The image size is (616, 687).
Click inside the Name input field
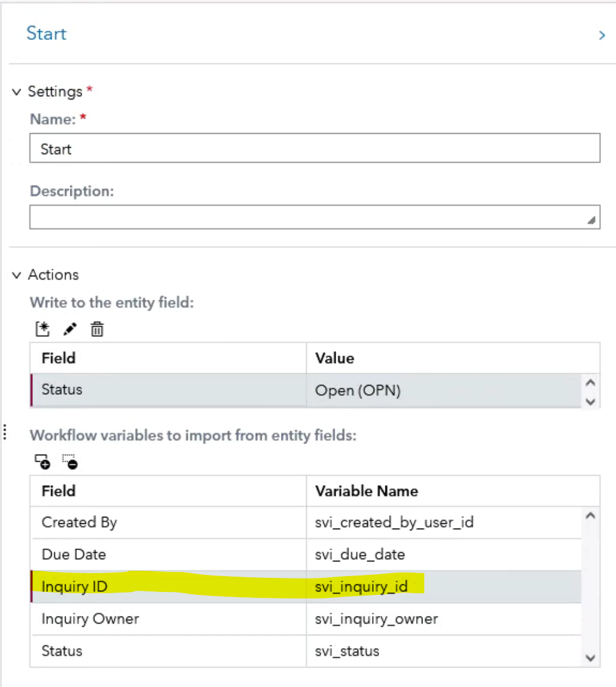[x=314, y=149]
